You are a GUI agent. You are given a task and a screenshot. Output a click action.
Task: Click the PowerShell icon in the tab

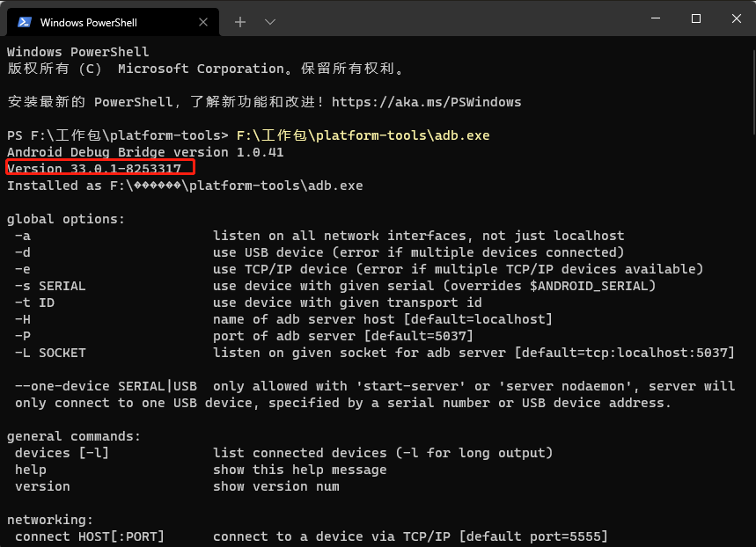click(24, 21)
